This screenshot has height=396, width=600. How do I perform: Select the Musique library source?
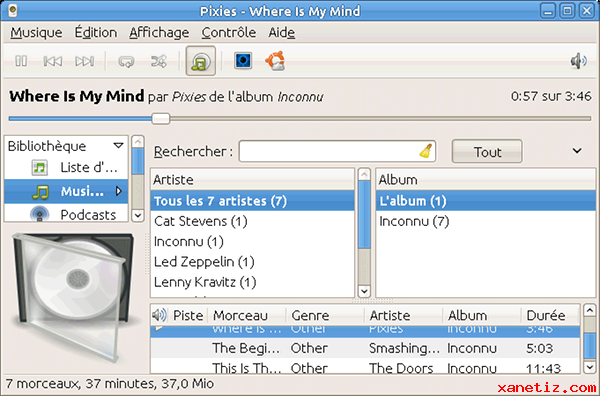pos(66,191)
